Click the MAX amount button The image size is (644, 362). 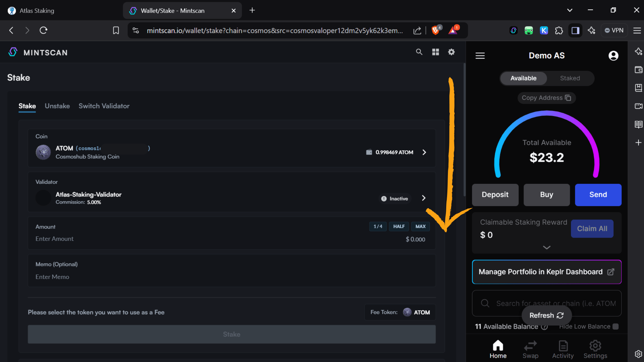point(420,226)
